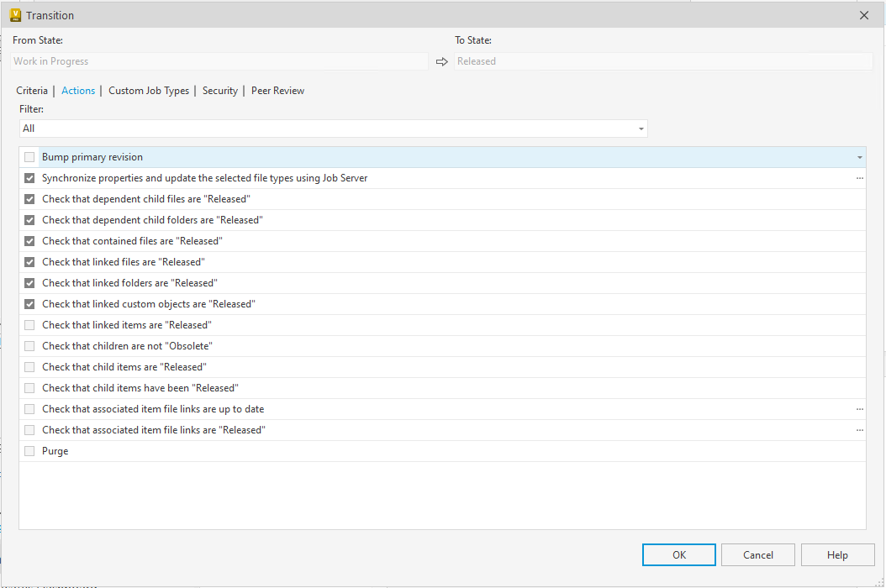886x588 pixels.
Task: Select the Security tab
Action: click(x=219, y=91)
